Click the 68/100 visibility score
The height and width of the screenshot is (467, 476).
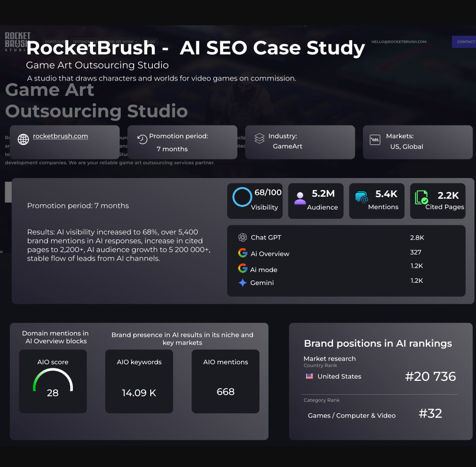point(268,192)
